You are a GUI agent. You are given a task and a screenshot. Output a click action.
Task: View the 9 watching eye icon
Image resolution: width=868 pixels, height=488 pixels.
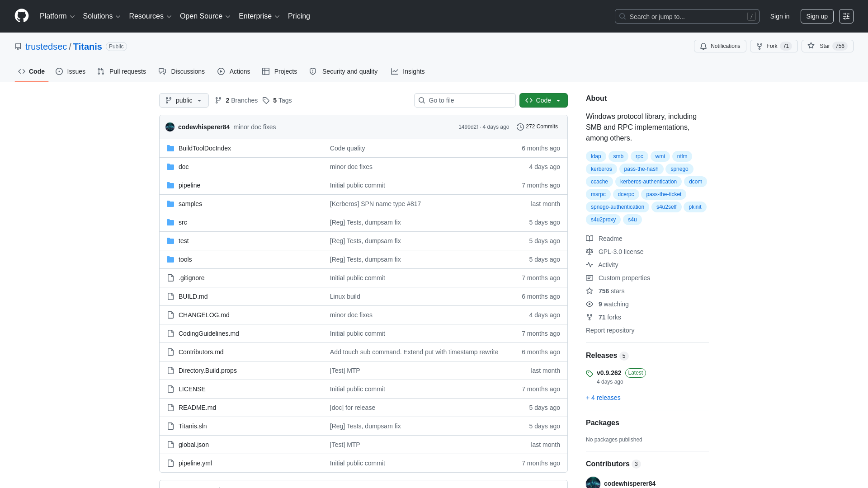pyautogui.click(x=590, y=304)
